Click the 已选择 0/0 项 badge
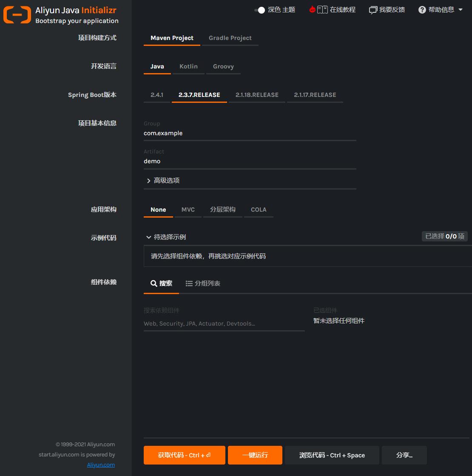 coord(445,236)
